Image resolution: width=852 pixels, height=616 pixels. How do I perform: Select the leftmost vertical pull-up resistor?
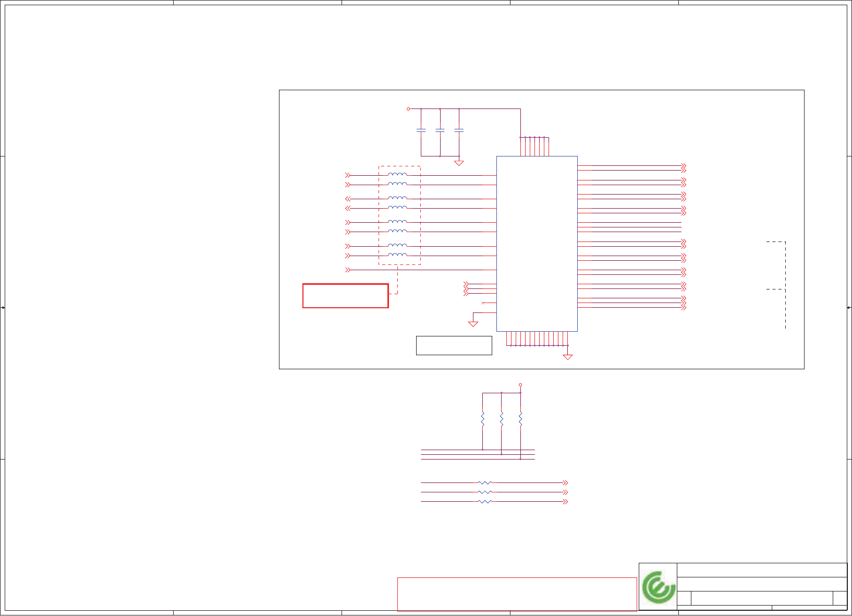coord(483,419)
